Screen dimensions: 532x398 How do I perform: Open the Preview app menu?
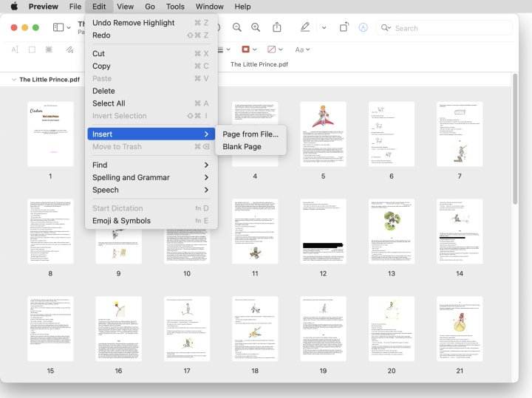43,7
